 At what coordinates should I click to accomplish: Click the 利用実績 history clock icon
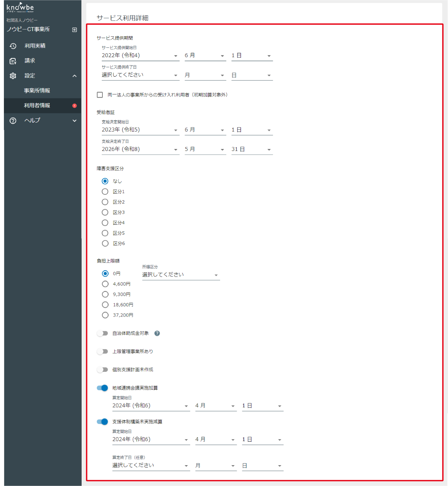(x=13, y=46)
